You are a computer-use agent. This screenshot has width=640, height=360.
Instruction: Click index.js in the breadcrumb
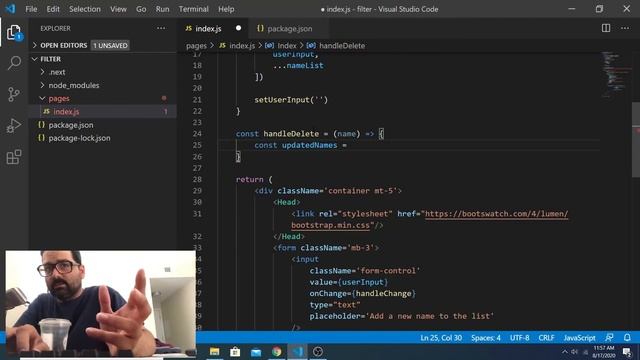(x=242, y=46)
